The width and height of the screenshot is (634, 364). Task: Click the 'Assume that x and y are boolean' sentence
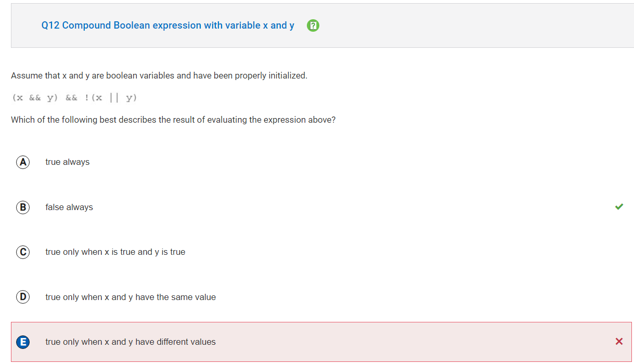(x=159, y=76)
